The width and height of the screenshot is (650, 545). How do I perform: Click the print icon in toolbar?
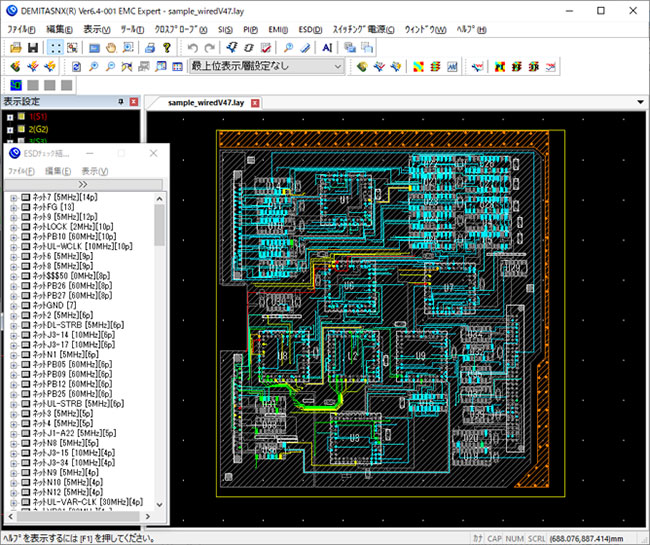pyautogui.click(x=148, y=47)
